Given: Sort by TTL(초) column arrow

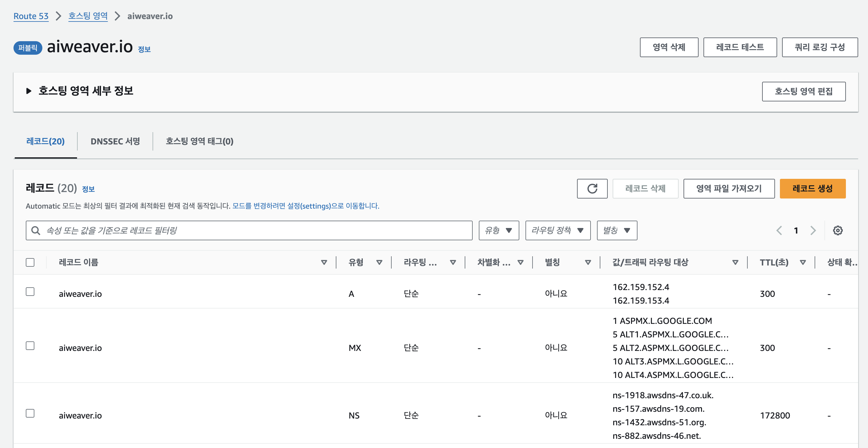Looking at the screenshot, I should [803, 262].
